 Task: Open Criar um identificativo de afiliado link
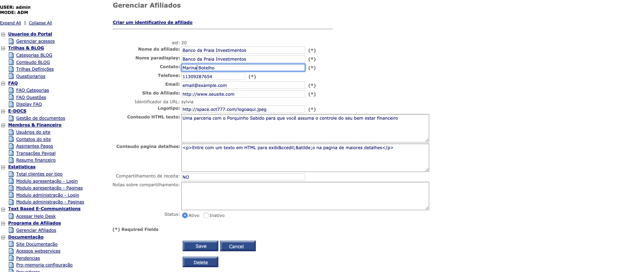[x=152, y=22]
